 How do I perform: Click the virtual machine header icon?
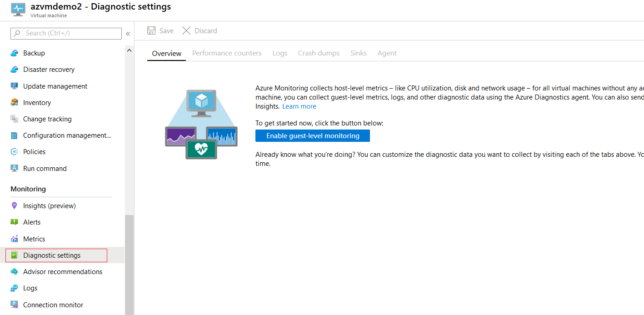pos(18,10)
